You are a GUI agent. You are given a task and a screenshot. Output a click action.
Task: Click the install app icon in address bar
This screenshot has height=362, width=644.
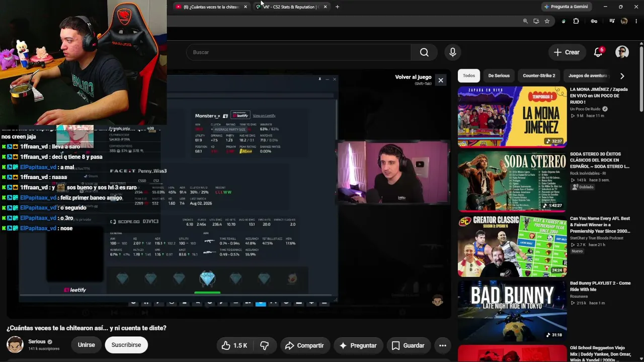tap(536, 21)
